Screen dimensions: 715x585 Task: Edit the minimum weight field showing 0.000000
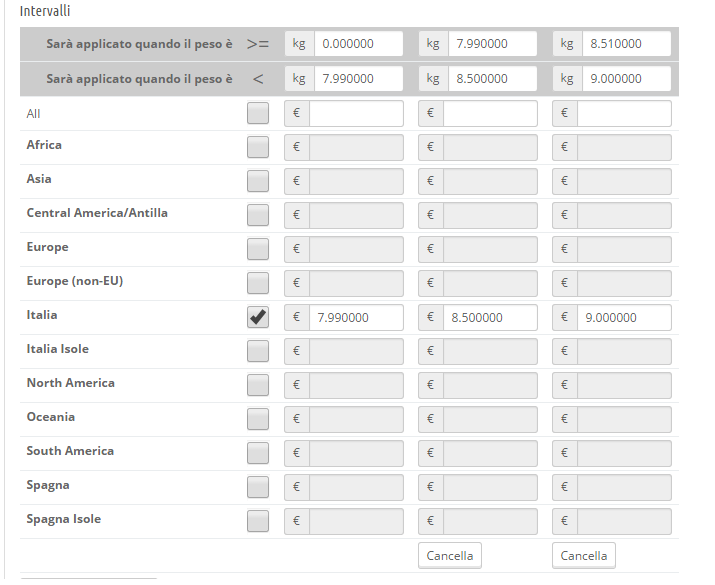(x=357, y=44)
